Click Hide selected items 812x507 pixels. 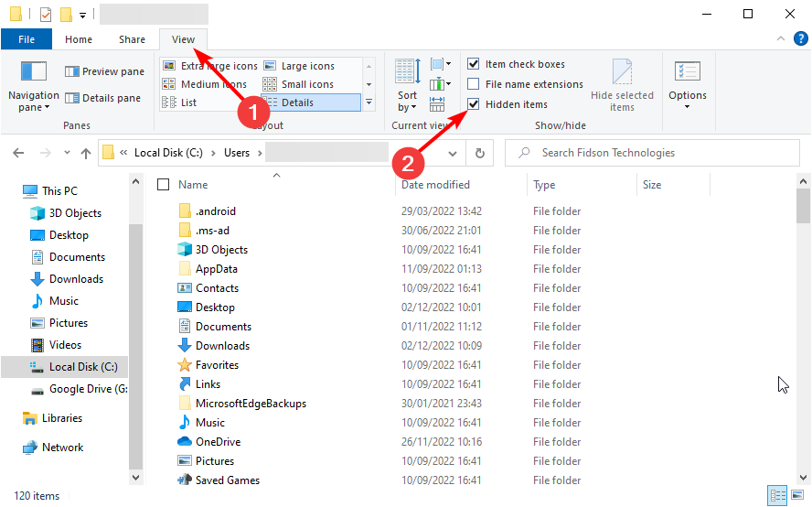point(622,86)
